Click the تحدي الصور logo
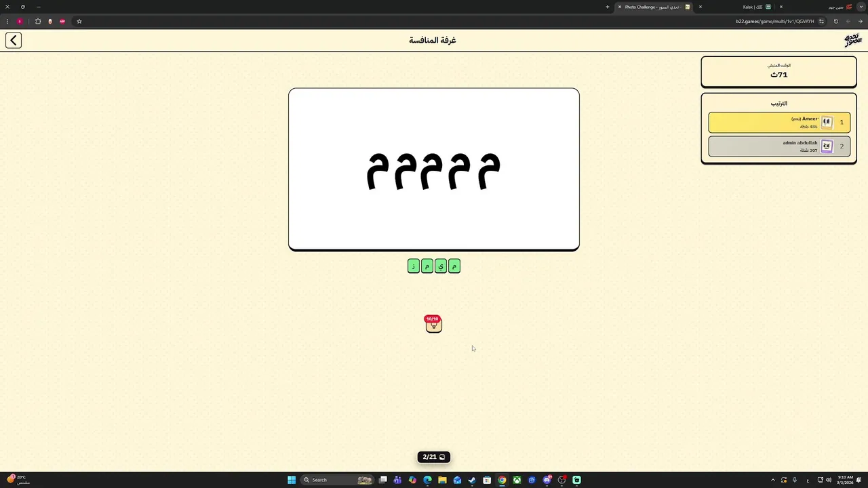Image resolution: width=868 pixels, height=488 pixels. click(852, 41)
